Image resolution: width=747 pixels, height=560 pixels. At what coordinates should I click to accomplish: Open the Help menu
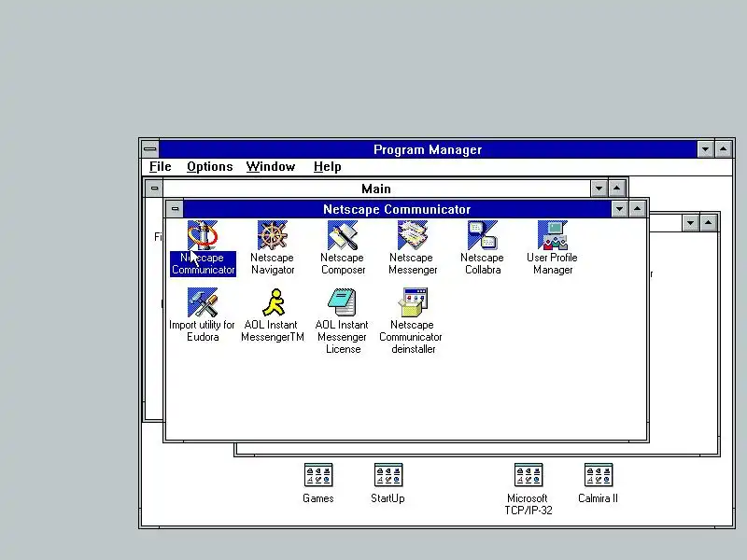328,167
